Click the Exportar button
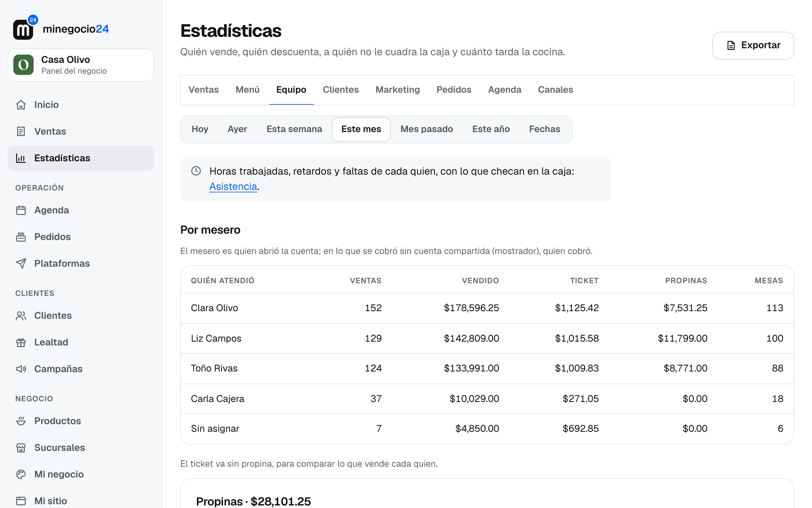 pos(753,45)
